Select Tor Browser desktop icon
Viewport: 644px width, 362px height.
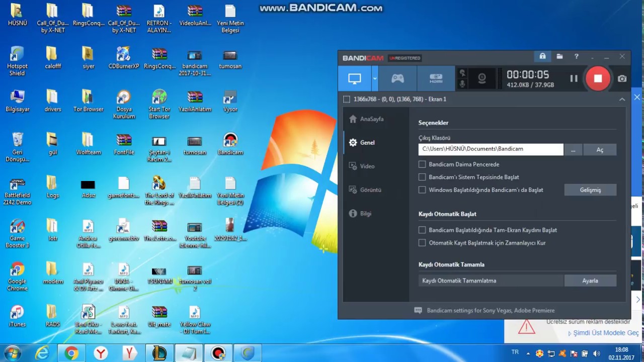(88, 101)
